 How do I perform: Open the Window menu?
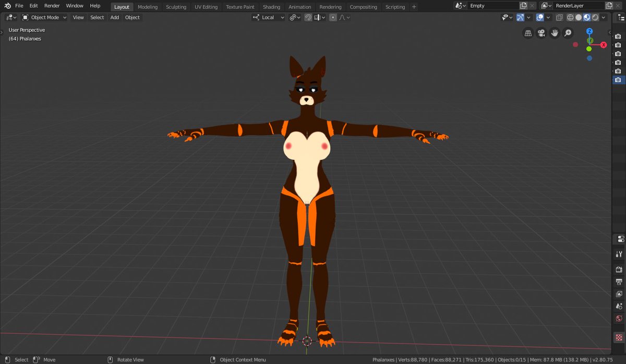pos(75,6)
